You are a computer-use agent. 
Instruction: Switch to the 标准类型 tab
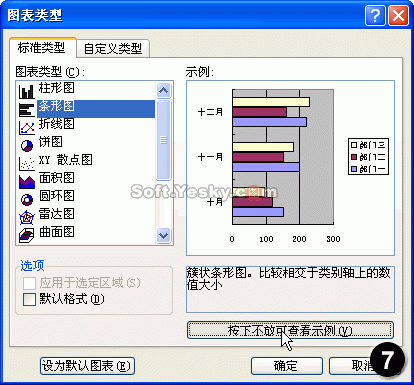click(42, 48)
